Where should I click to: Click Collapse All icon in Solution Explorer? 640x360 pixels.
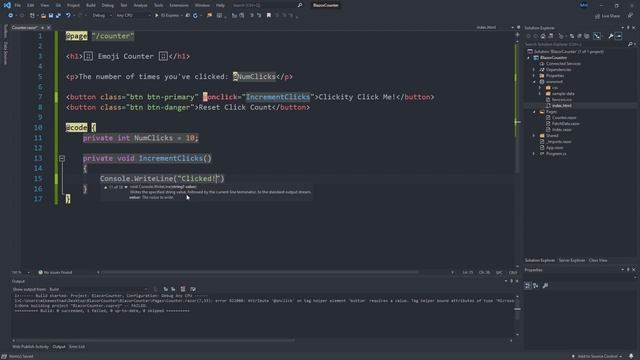point(579,36)
